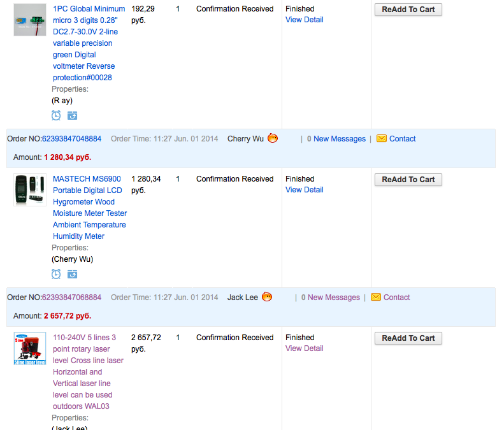Click the alarm clock icon under MASTECH item
This screenshot has width=504, height=430.
click(56, 274)
